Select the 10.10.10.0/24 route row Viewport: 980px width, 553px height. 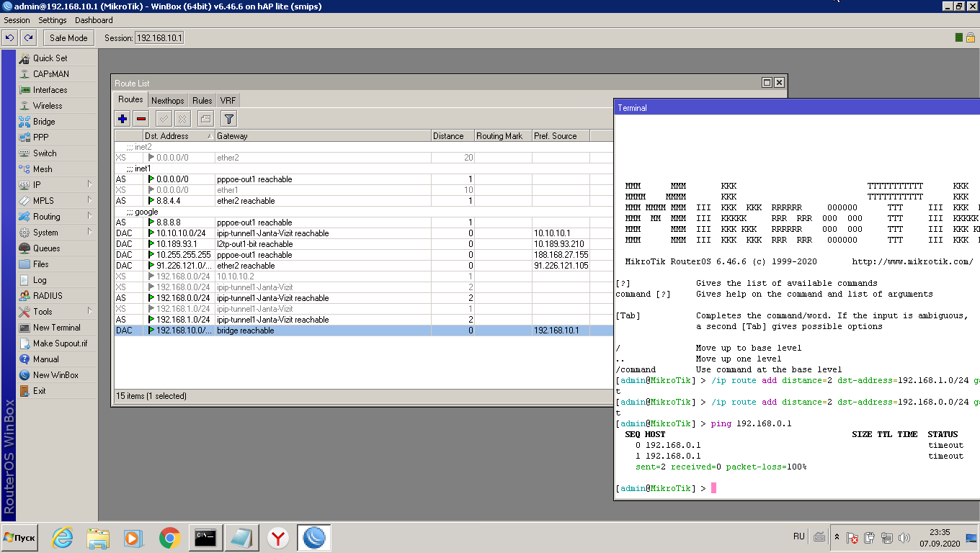tap(363, 233)
